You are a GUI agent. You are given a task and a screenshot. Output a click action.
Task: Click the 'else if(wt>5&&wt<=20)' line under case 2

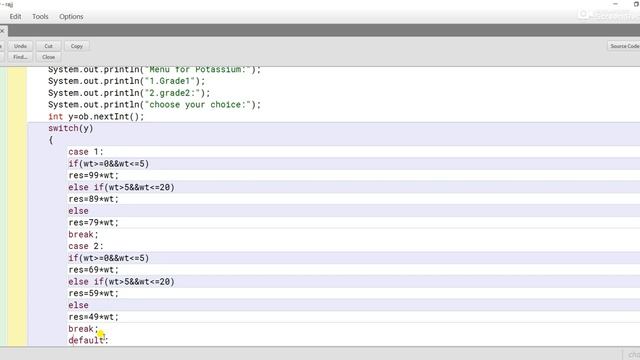tap(121, 282)
